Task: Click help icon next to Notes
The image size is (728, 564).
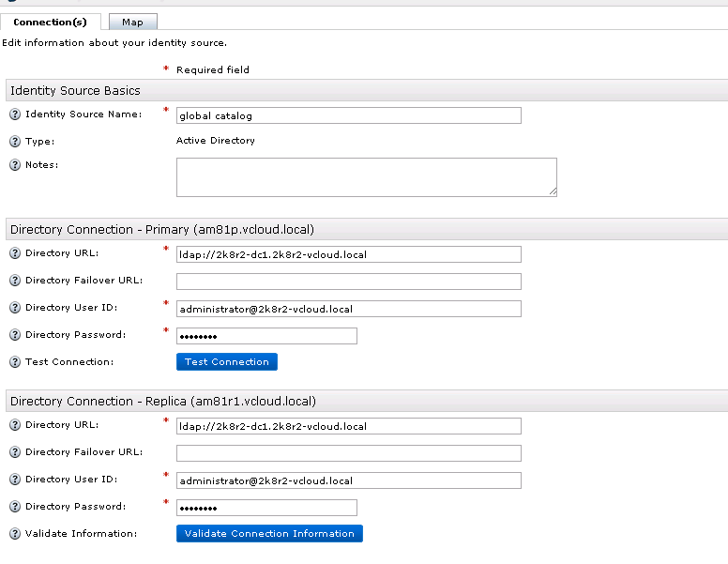Action: click(15, 165)
